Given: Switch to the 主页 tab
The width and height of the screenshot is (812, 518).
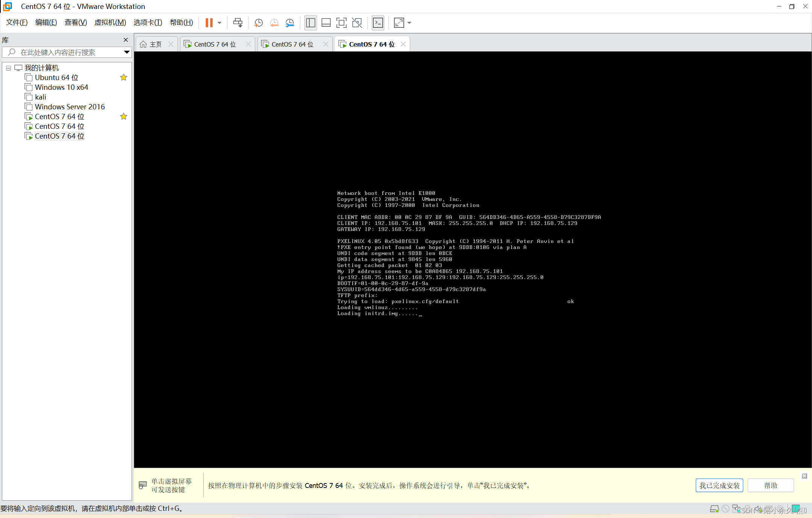Looking at the screenshot, I should coord(154,44).
